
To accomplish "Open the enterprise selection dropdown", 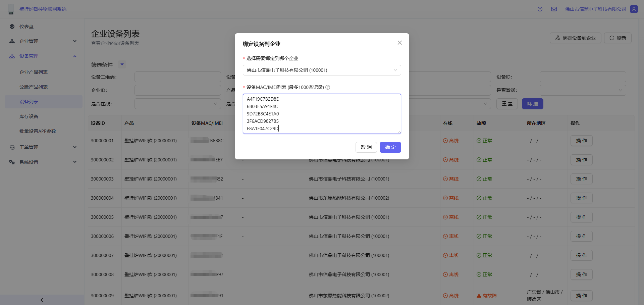I will pos(322,70).
